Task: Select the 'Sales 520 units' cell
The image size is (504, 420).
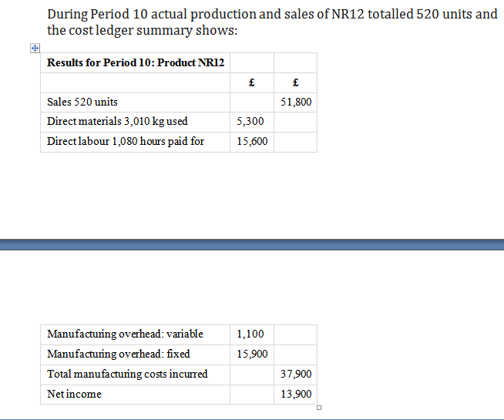Action: (x=136, y=102)
